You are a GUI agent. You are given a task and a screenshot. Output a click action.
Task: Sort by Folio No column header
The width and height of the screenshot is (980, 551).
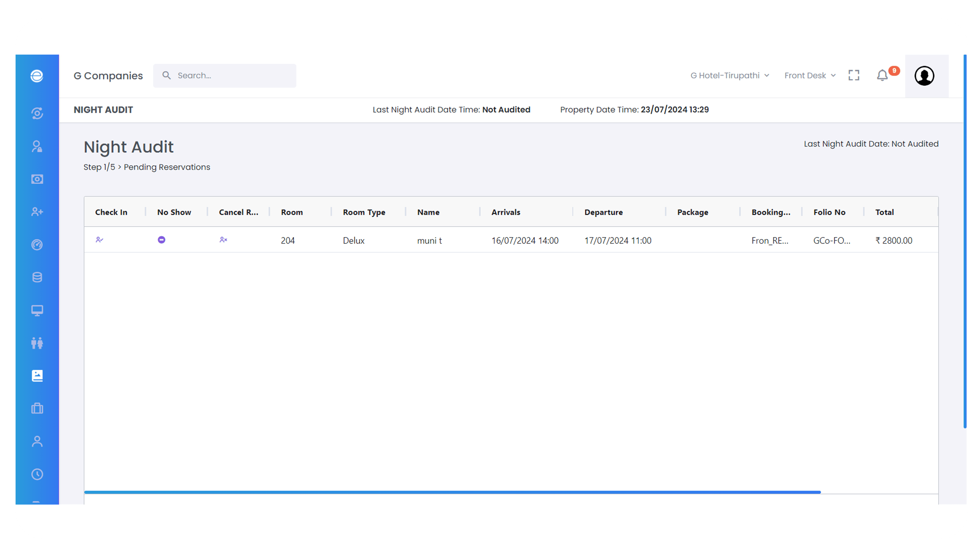829,212
